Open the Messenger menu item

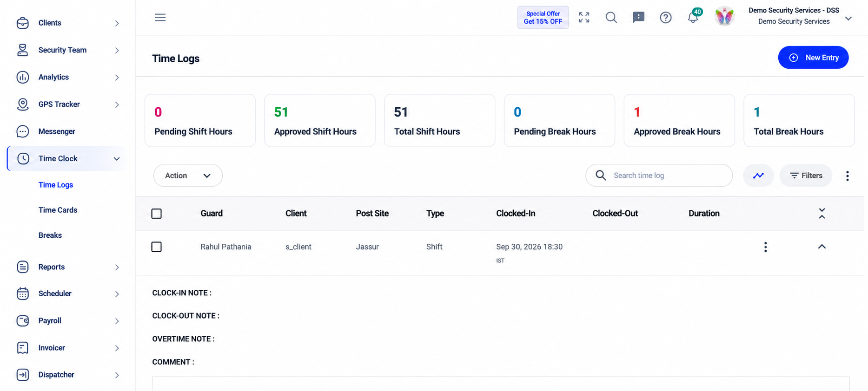point(57,131)
